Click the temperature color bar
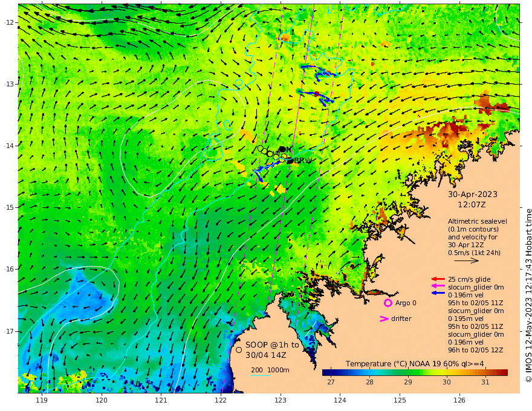532x411 pixels. (415, 372)
